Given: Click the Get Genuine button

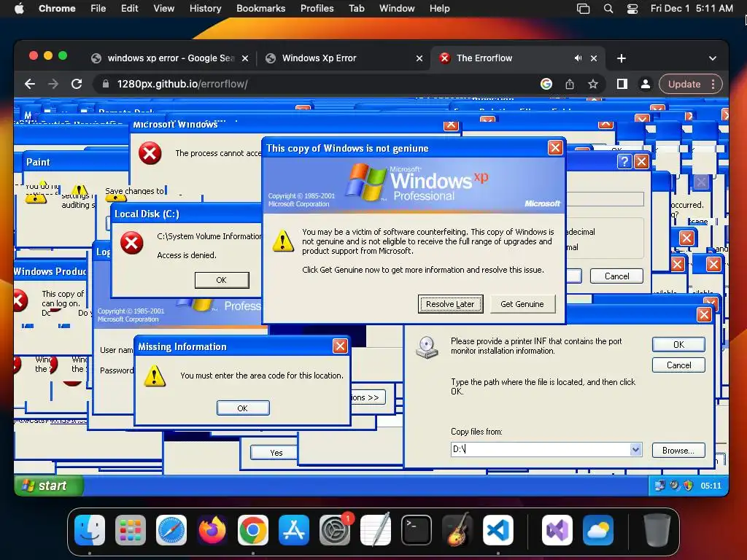Looking at the screenshot, I should point(522,304).
